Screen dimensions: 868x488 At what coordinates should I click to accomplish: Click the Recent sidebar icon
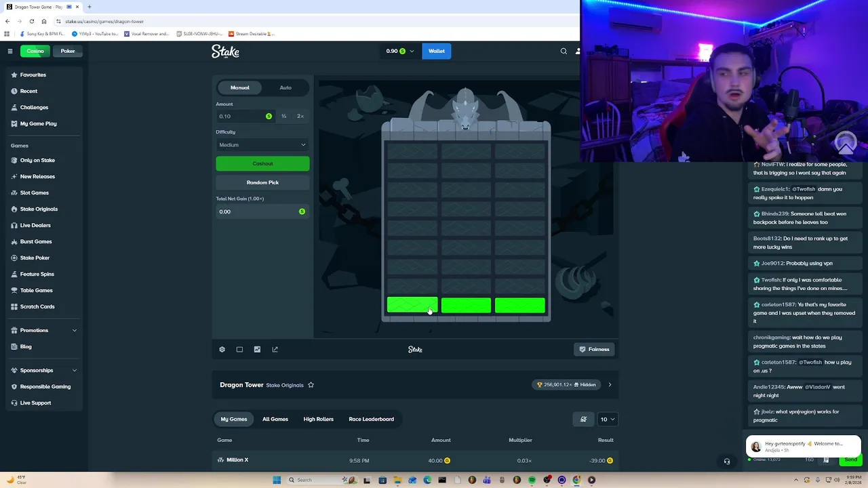(x=14, y=91)
